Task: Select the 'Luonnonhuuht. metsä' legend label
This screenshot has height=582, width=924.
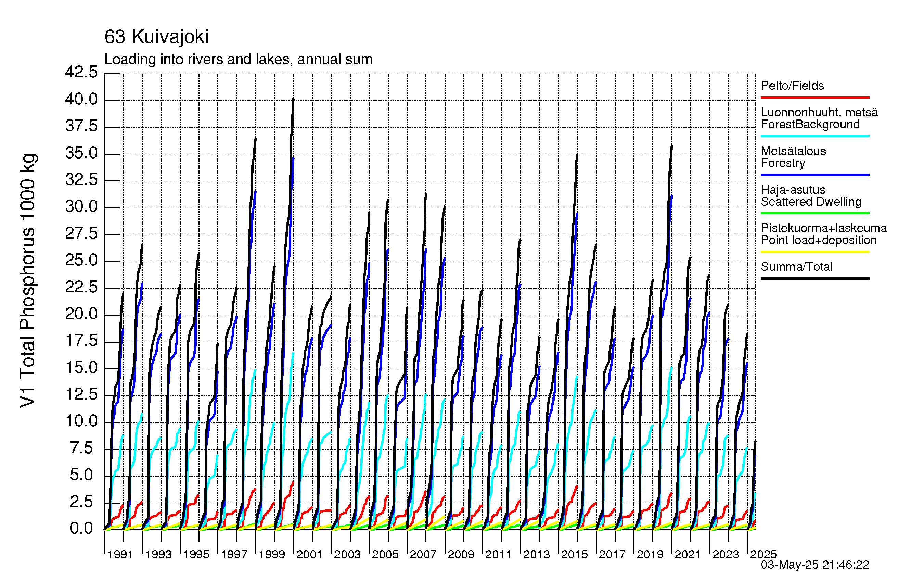Action: [x=819, y=112]
